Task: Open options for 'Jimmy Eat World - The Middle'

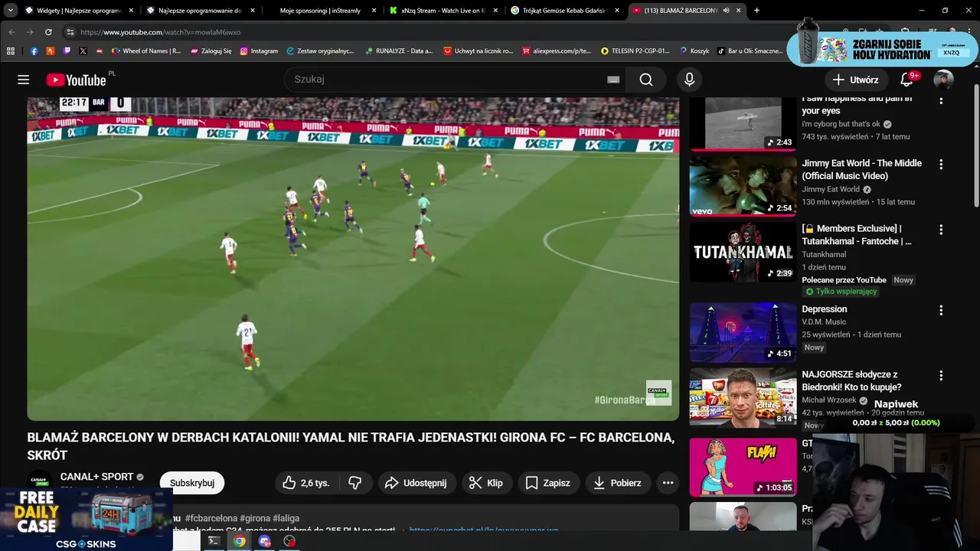Action: point(941,164)
